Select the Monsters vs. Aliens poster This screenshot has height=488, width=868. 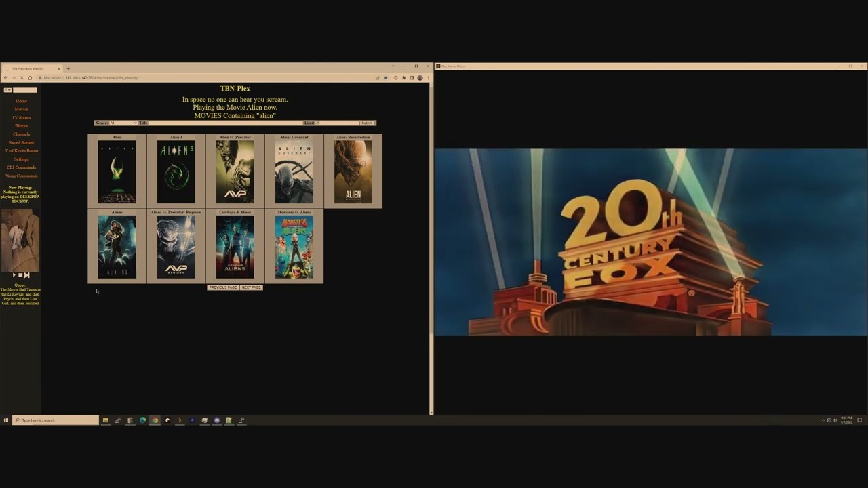coord(294,247)
